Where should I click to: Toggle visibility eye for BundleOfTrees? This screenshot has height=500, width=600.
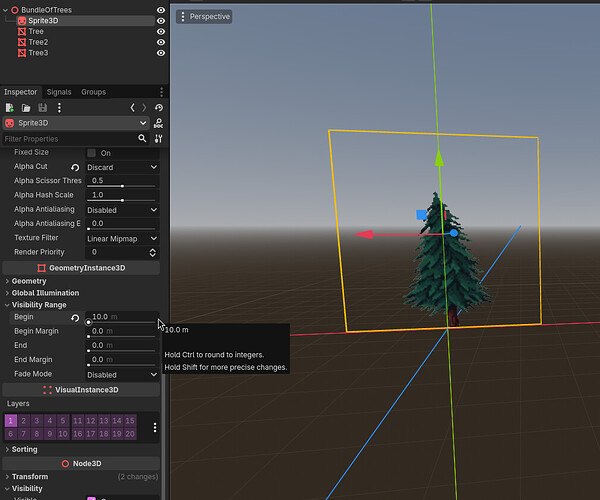161,10
